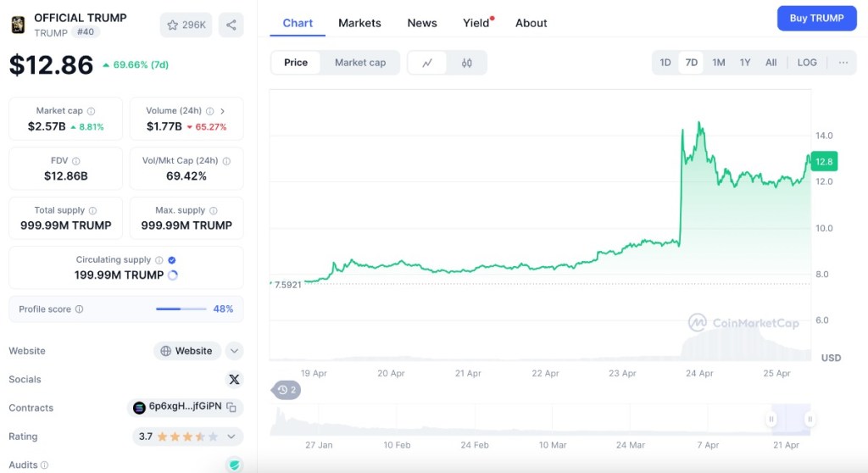Copy the contract address 6p6xgH...jfGiPN
The image size is (868, 473).
coord(231,408)
